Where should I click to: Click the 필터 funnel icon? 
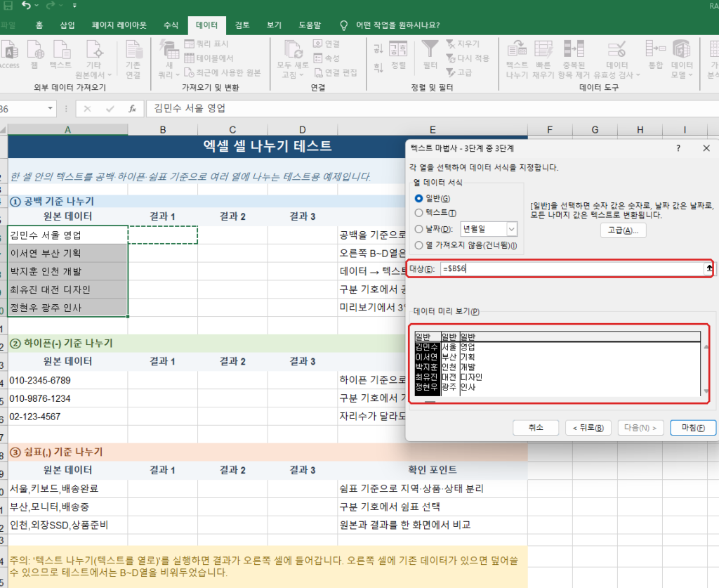click(430, 49)
